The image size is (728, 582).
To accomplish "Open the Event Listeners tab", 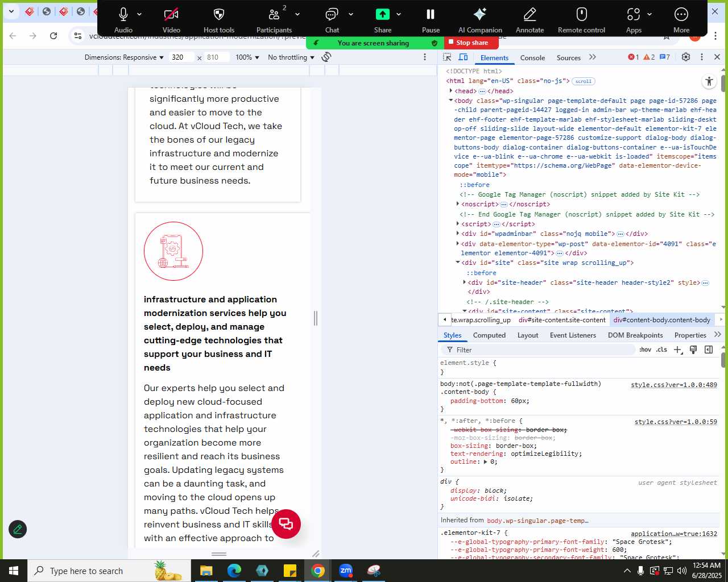I will [573, 335].
